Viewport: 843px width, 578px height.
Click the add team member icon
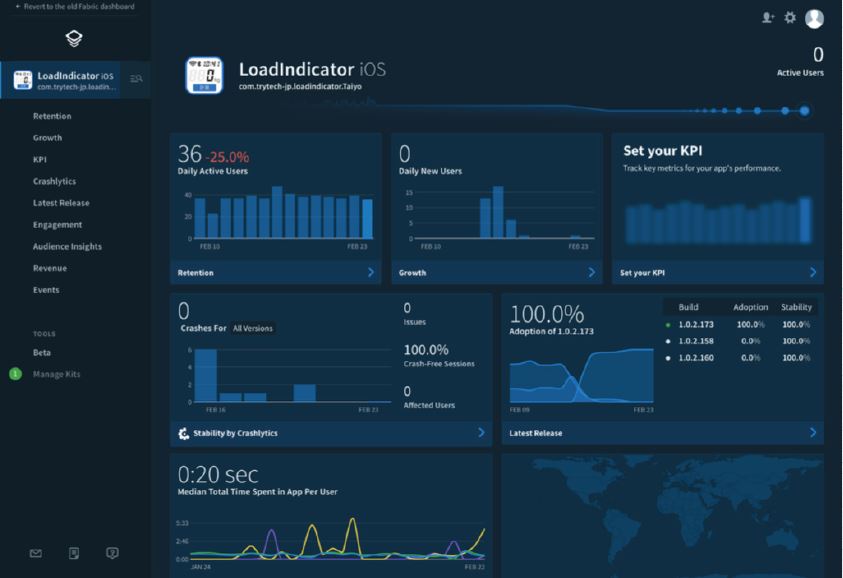point(768,18)
